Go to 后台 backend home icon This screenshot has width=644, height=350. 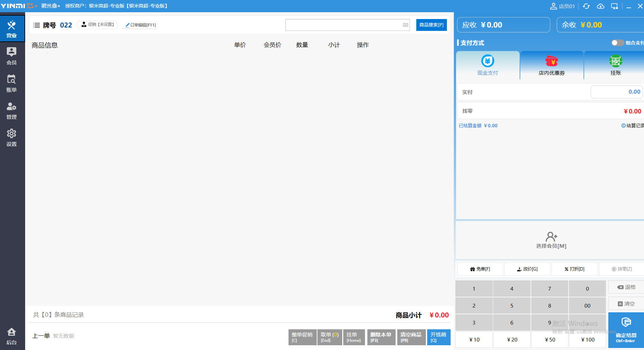tap(12, 336)
